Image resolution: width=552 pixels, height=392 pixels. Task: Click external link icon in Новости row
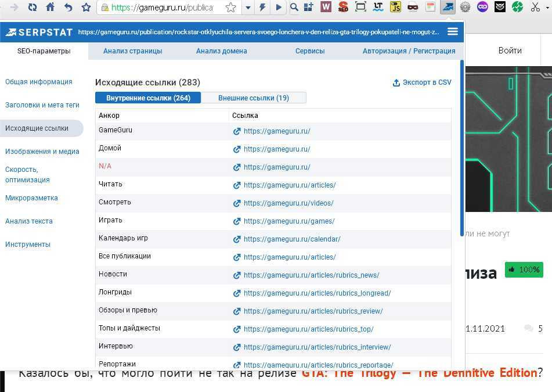click(x=237, y=275)
